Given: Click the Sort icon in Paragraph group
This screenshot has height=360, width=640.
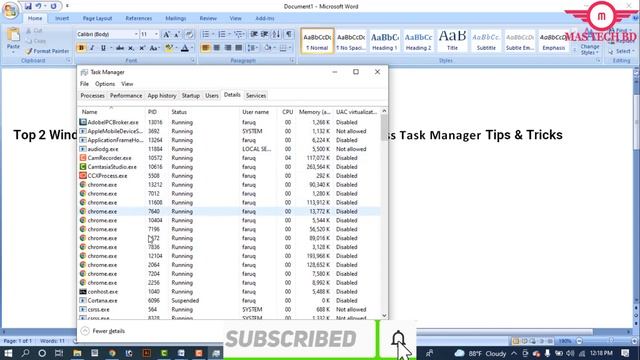Looking at the screenshot, I should pyautogui.click(x=276, y=34).
